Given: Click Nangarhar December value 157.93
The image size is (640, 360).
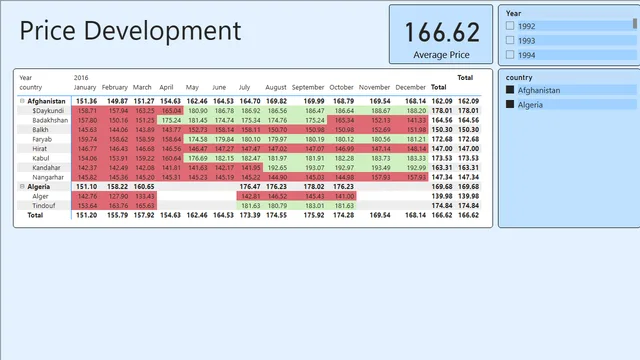Looking at the screenshot, I should (416, 177).
